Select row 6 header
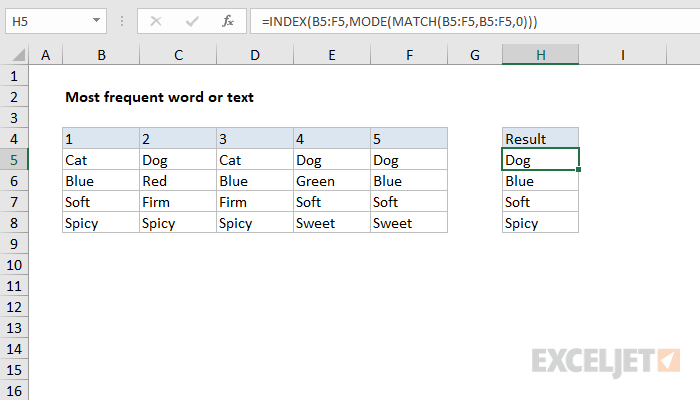The height and width of the screenshot is (400, 700). point(14,181)
